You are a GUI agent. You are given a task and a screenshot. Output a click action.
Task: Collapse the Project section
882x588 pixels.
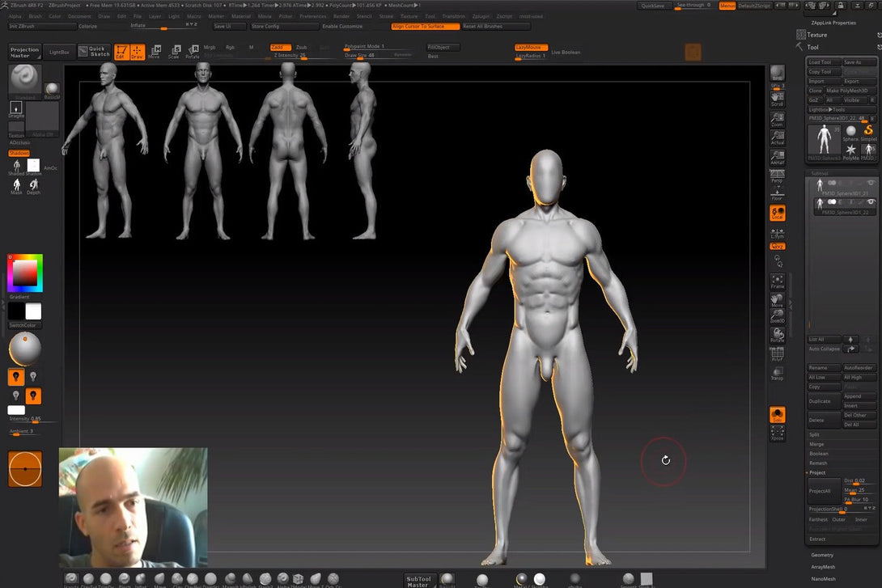pyautogui.click(x=817, y=473)
